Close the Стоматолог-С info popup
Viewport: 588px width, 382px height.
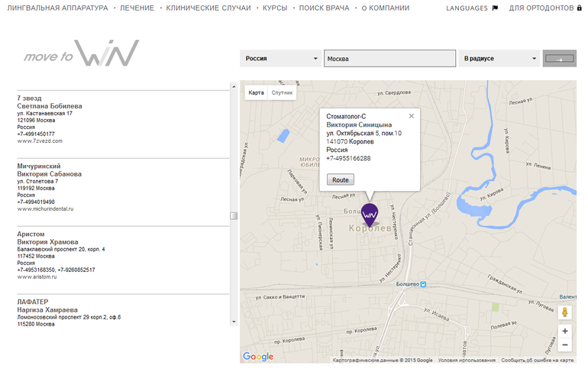click(412, 116)
